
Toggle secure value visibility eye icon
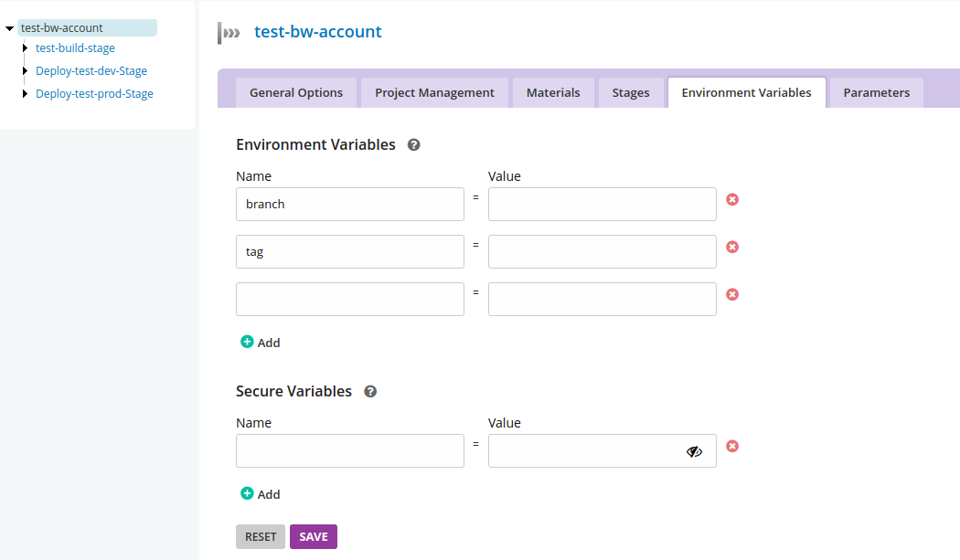tap(694, 451)
